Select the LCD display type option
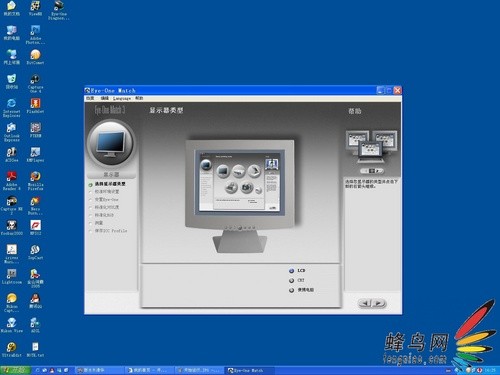500x375 pixels. (296, 270)
